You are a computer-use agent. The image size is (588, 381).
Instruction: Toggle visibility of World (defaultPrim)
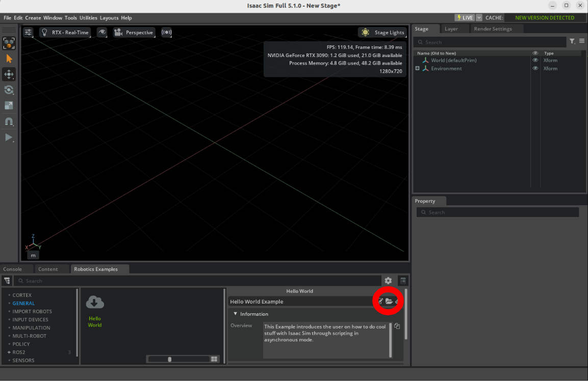coord(535,60)
